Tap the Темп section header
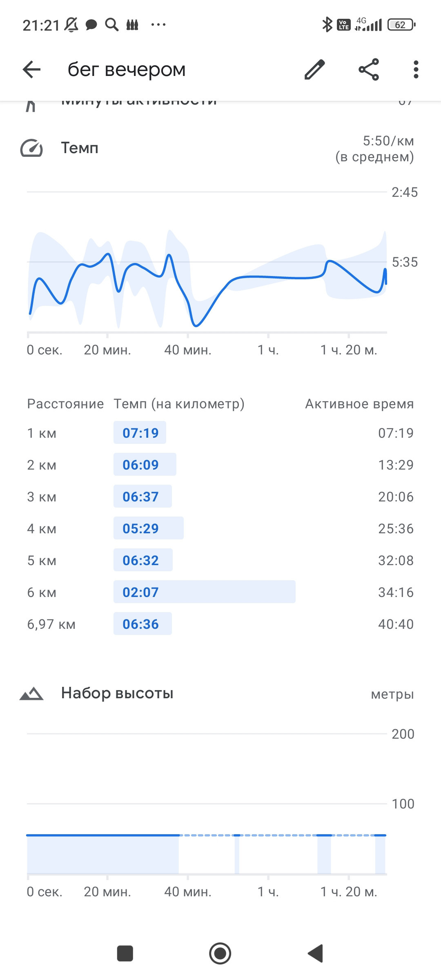Image resolution: width=441 pixels, height=980 pixels. [x=80, y=148]
